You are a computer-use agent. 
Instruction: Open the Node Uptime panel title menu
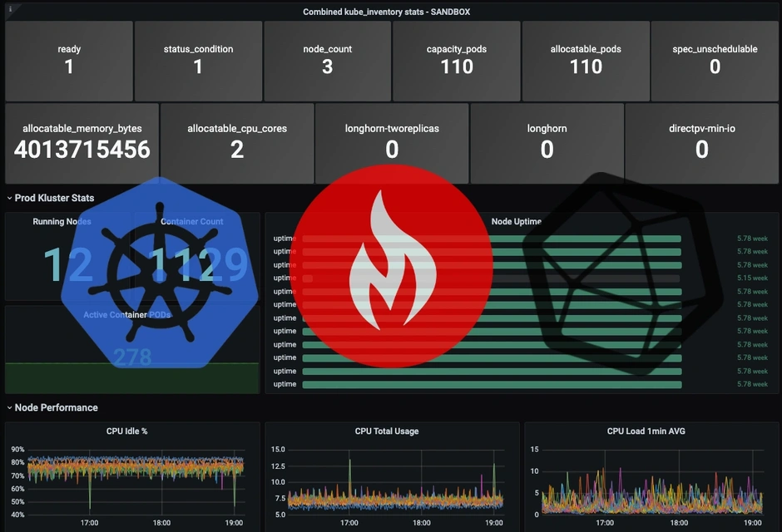coord(516,222)
